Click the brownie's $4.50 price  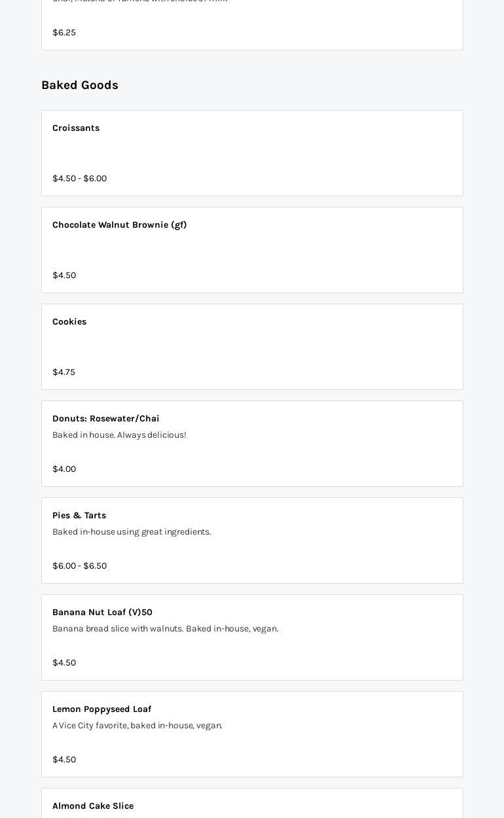[64, 275]
